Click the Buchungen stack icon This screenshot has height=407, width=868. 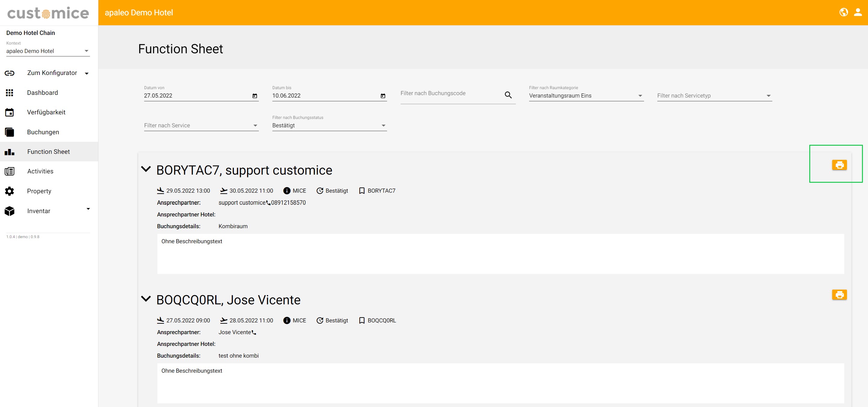(x=9, y=132)
